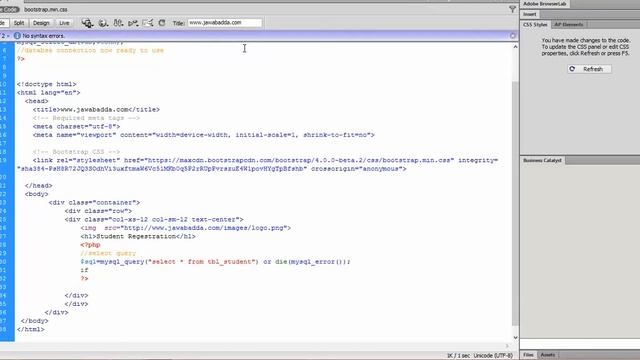
Task: Click the red <?php opening tag
Action: tap(90, 245)
